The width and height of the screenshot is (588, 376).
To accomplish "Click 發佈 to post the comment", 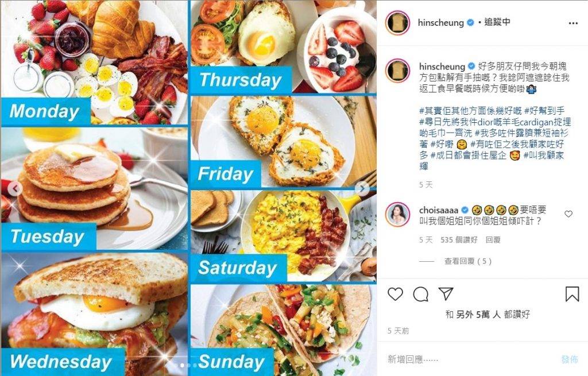I will (x=569, y=359).
